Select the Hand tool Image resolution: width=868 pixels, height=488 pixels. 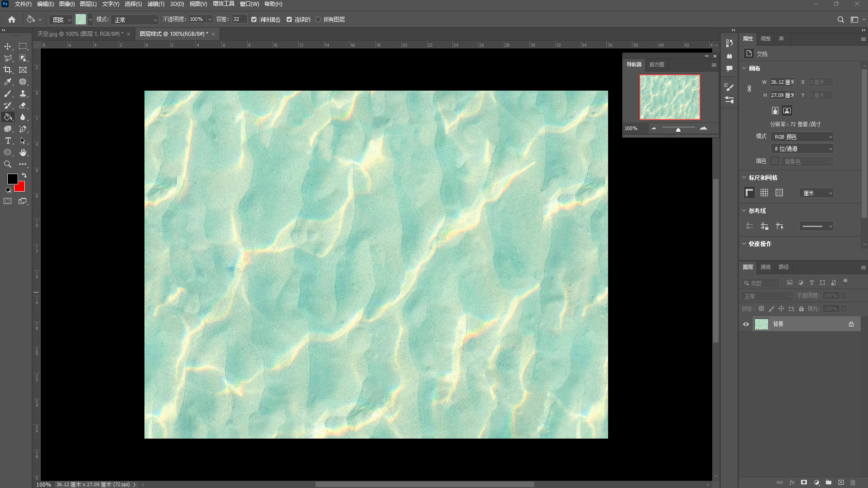[x=23, y=153]
